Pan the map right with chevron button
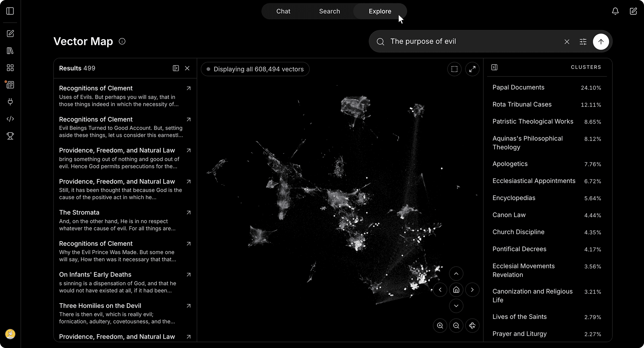Screen dimensions: 644x348 (472, 290)
